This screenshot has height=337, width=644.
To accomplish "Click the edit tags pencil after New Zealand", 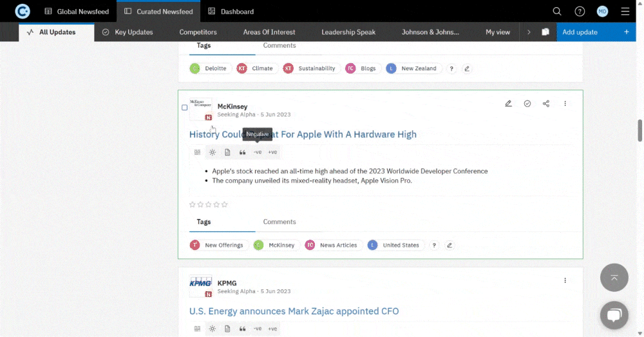I will (x=467, y=69).
